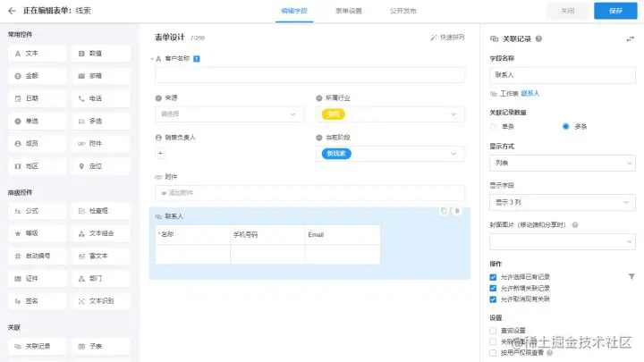
Task: Add a 签名 signature control
Action: 37,301
